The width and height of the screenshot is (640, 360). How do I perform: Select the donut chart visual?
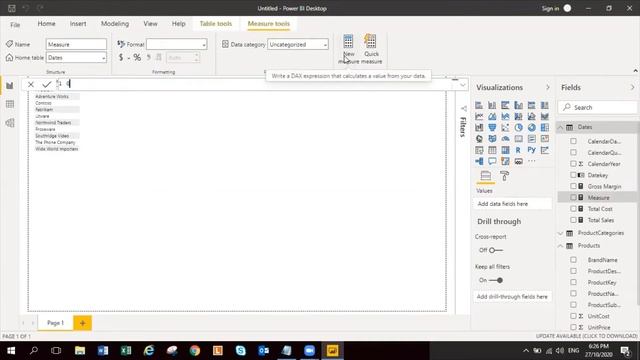pos(531,128)
